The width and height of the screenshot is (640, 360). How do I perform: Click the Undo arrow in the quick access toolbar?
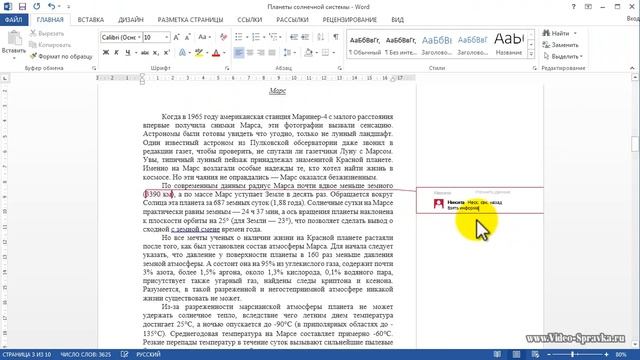[51, 7]
